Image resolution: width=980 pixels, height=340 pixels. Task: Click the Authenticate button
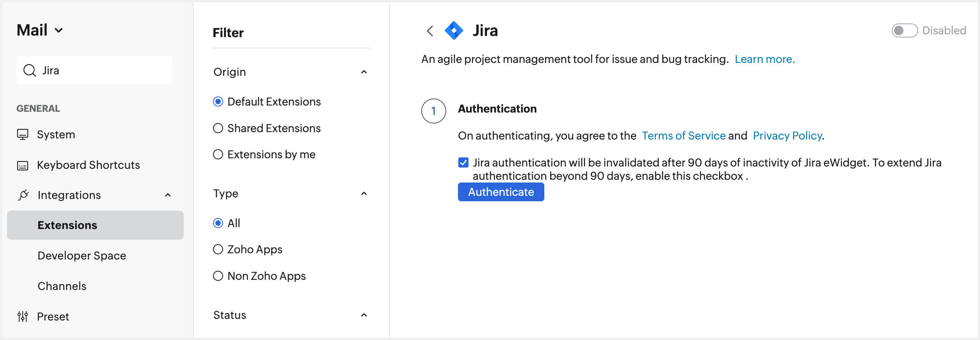tap(501, 192)
